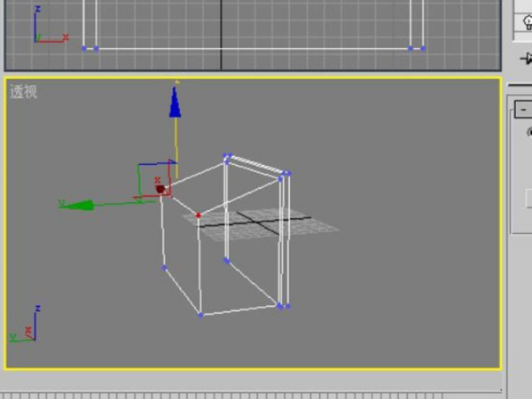Select the lowest front vertex of the wireframe box
The image size is (532, 399).
(x=200, y=315)
